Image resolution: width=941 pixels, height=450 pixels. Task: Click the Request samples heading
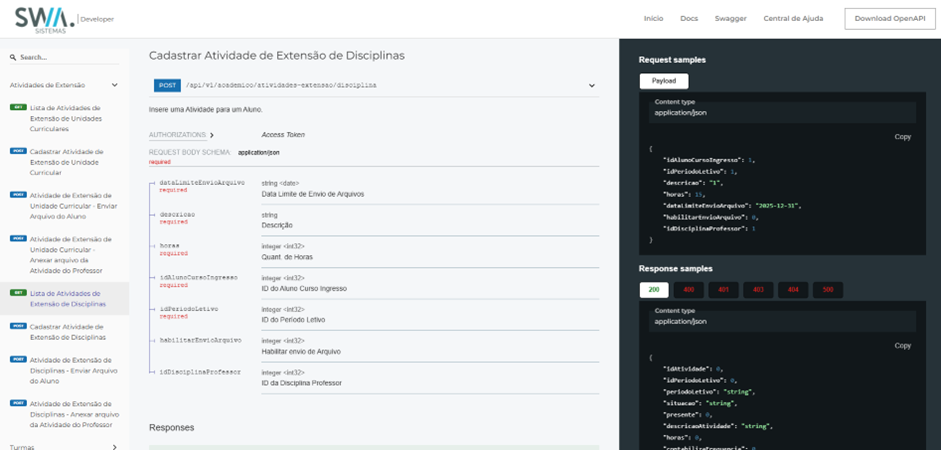click(x=672, y=60)
